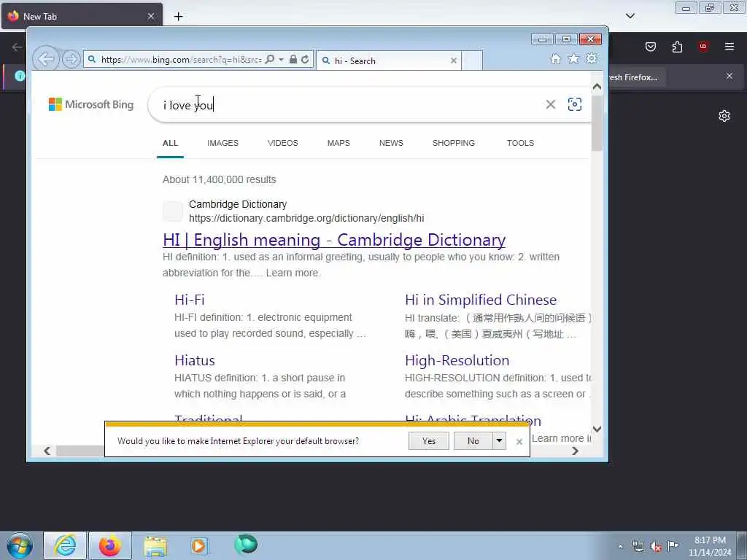Open a new Firefox tab with plus
This screenshot has height=560, width=747.
coord(178,17)
